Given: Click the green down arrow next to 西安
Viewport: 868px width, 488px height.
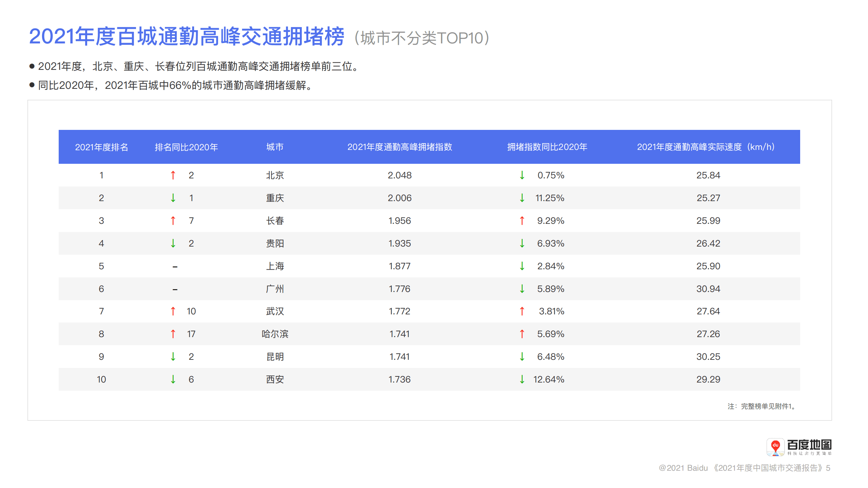Looking at the screenshot, I should tap(173, 379).
